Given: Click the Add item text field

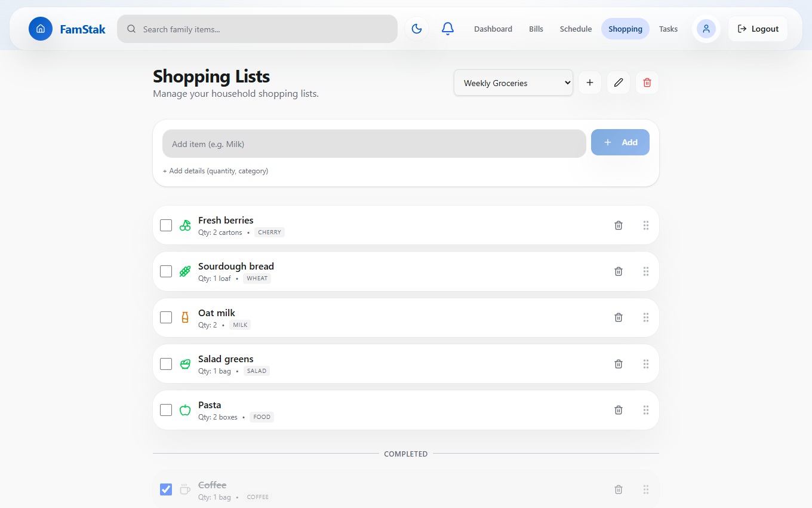Looking at the screenshot, I should pos(374,144).
